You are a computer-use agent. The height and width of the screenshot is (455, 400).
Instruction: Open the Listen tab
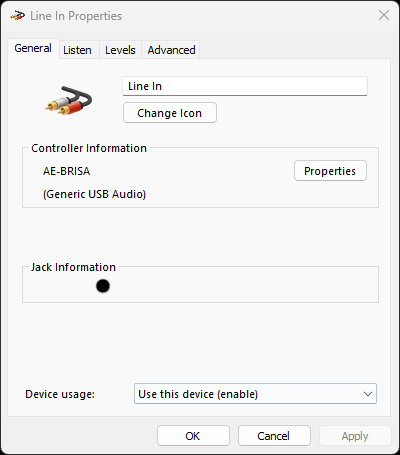pos(77,50)
